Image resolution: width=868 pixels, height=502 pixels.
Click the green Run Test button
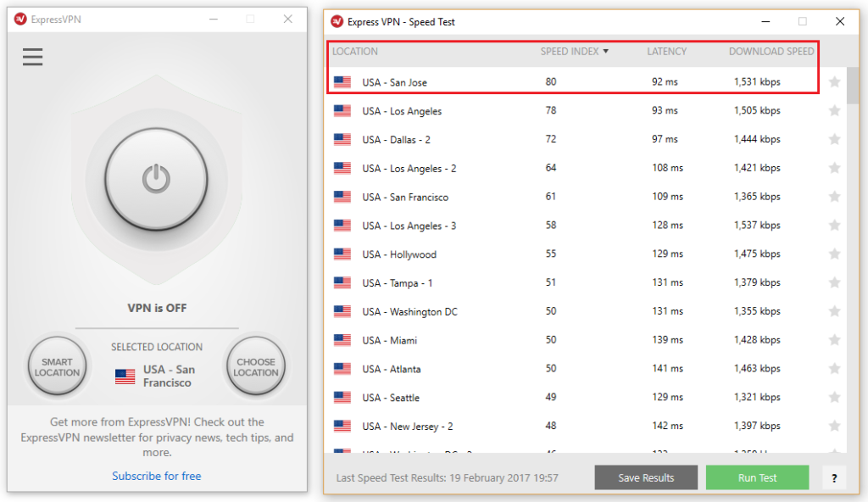pos(757,477)
